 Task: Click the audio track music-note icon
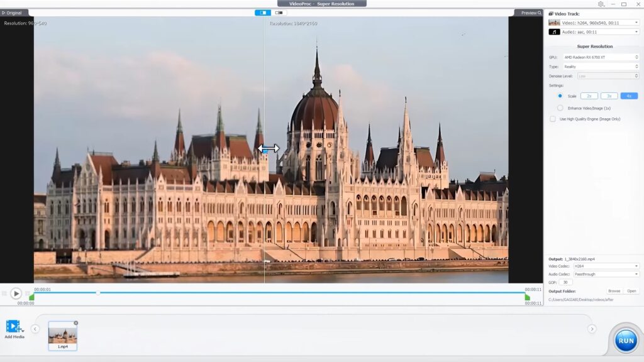[x=554, y=31]
